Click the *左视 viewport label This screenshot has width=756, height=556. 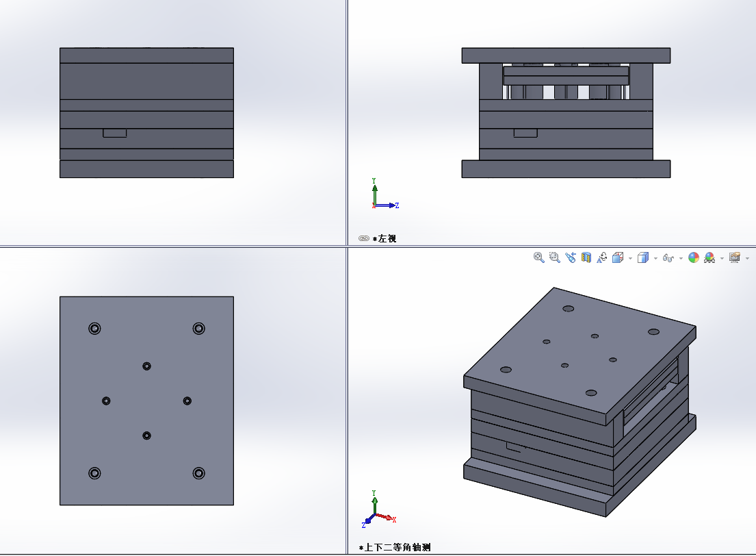[x=384, y=238]
